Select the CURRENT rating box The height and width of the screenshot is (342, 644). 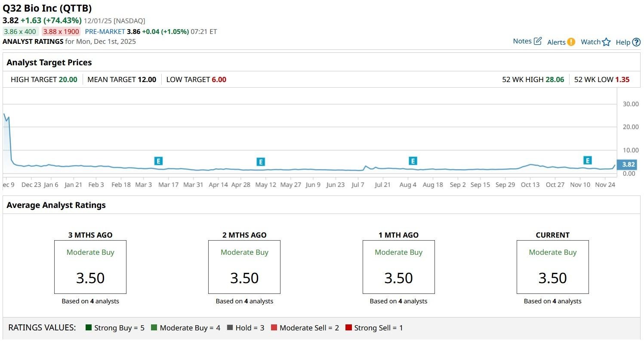click(553, 267)
